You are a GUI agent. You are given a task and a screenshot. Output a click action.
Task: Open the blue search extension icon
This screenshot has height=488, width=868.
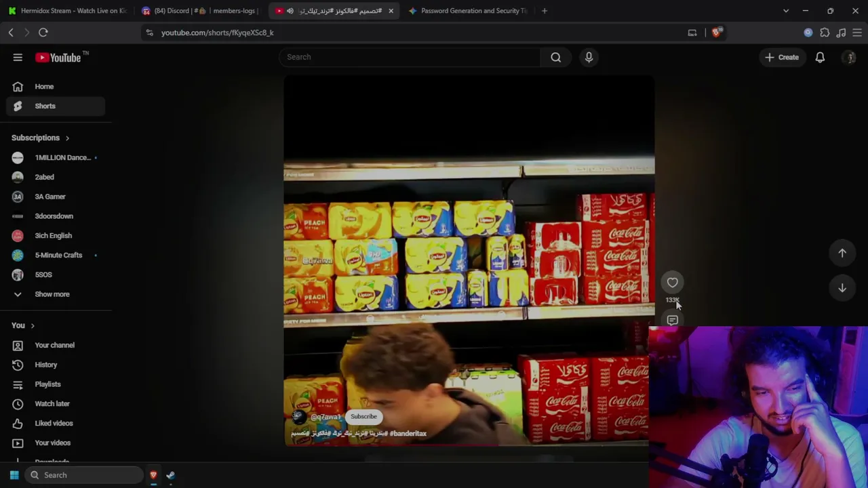[808, 33]
